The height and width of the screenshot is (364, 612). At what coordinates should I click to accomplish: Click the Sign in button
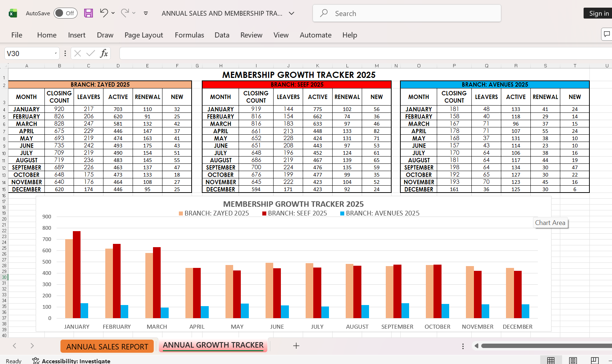coord(599,13)
